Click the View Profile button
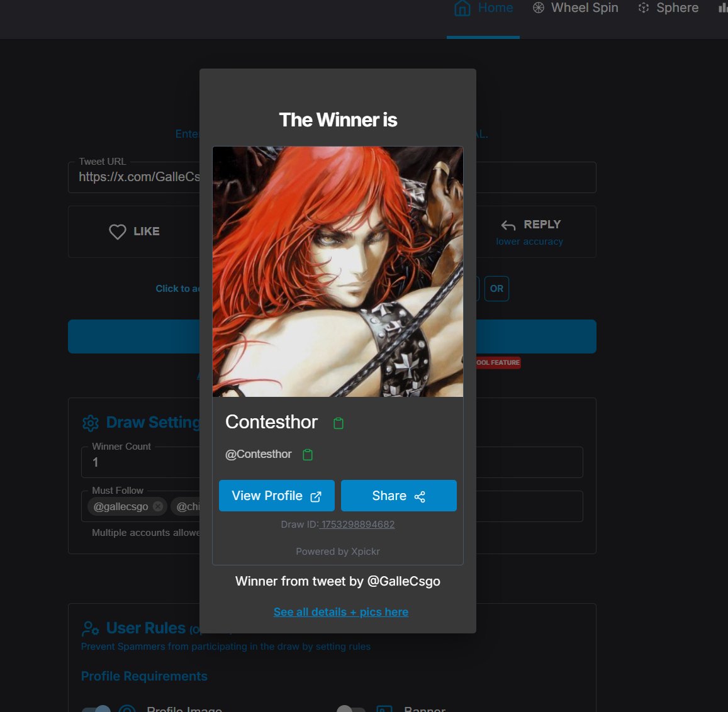Screen dimensions: 728x712 [276, 496]
